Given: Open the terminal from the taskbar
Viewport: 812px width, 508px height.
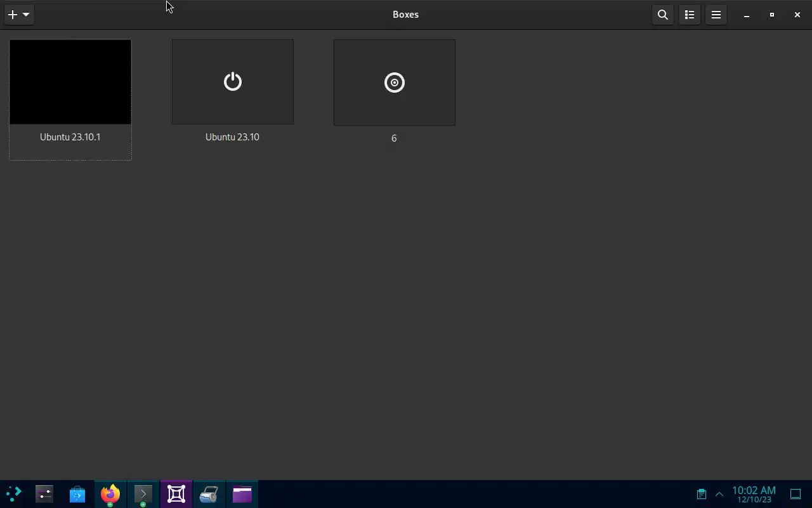Looking at the screenshot, I should (x=143, y=494).
